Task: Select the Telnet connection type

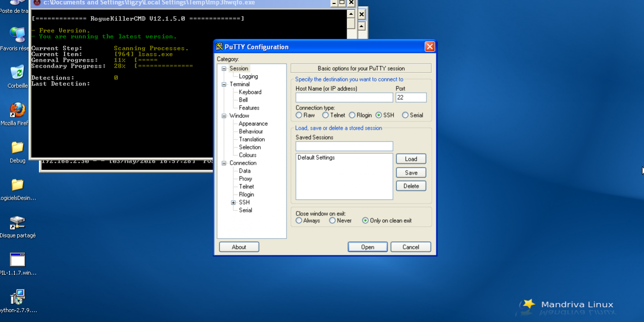Action: point(325,115)
